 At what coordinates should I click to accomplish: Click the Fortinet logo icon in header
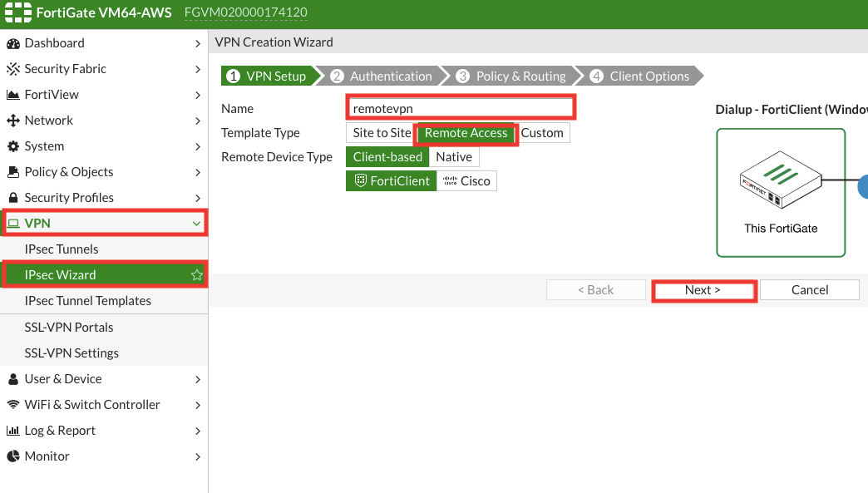tap(17, 12)
